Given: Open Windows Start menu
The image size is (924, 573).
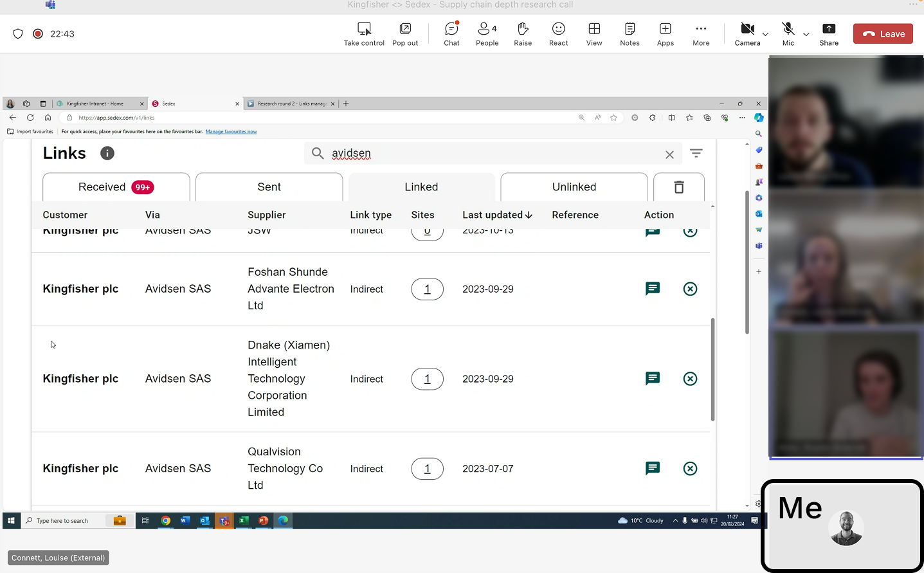Looking at the screenshot, I should click(x=11, y=520).
